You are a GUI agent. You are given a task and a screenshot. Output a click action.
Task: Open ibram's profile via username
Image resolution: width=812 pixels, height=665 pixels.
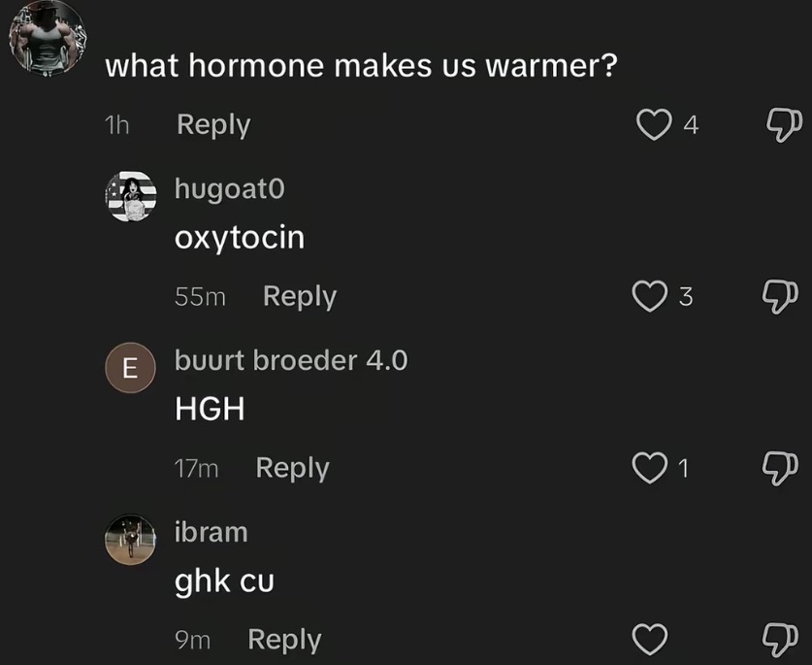(211, 532)
